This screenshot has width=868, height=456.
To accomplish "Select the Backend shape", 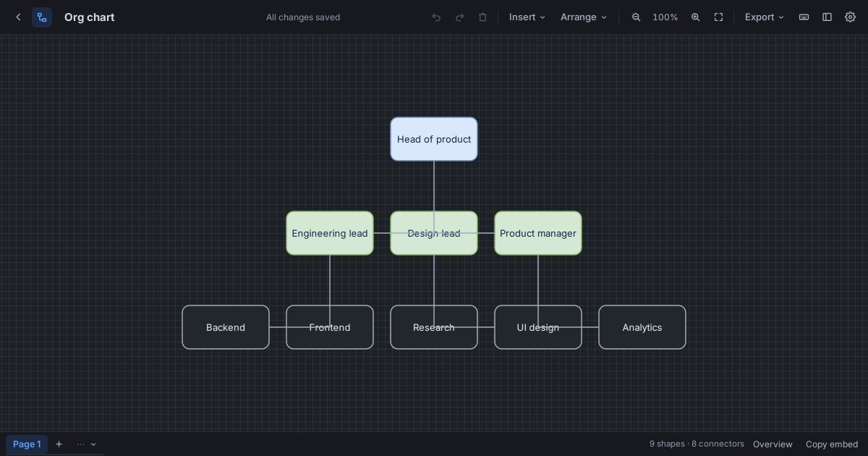I will pos(226,327).
